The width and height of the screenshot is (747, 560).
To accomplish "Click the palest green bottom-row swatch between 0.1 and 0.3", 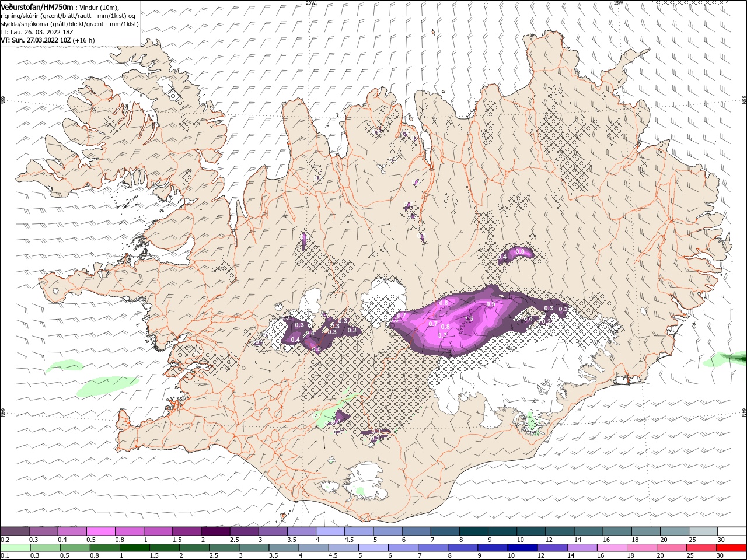I will (15, 548).
